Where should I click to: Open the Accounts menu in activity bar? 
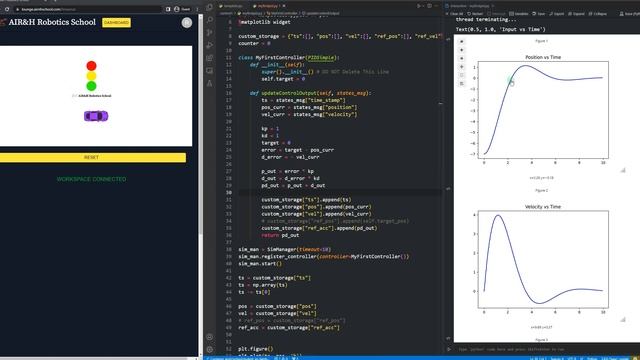(x=210, y=337)
